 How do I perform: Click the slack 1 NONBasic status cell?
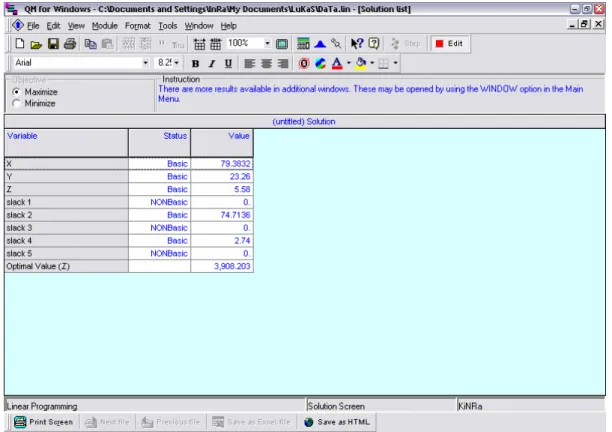[160, 202]
